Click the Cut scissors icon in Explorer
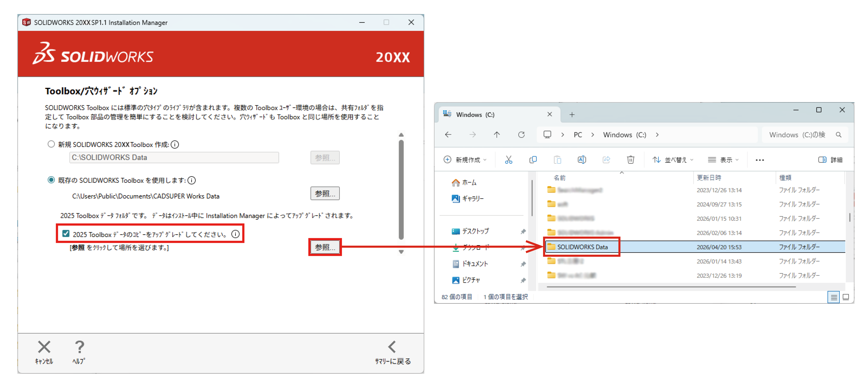This screenshot has height=390, width=868. click(508, 160)
